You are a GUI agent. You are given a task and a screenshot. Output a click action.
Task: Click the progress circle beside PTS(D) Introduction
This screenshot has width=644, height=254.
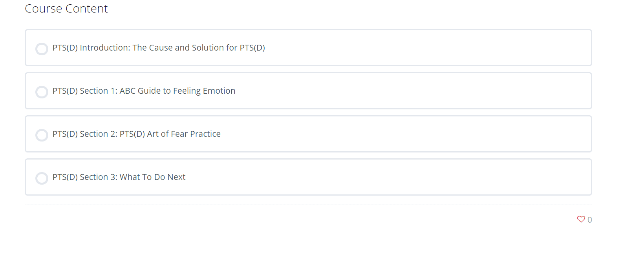click(42, 49)
